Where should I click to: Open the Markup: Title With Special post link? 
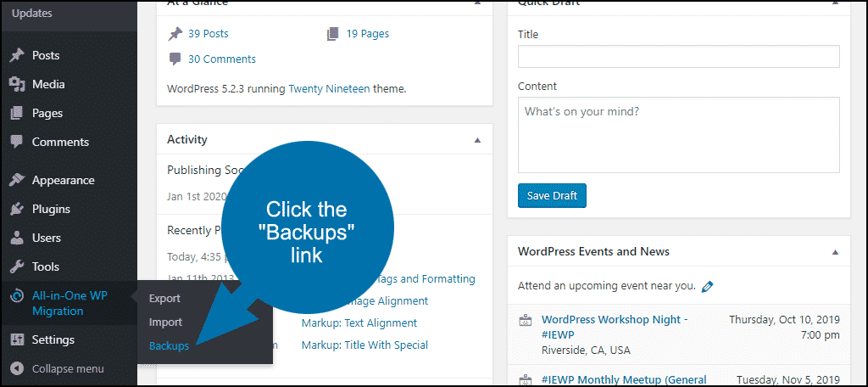pyautogui.click(x=364, y=345)
